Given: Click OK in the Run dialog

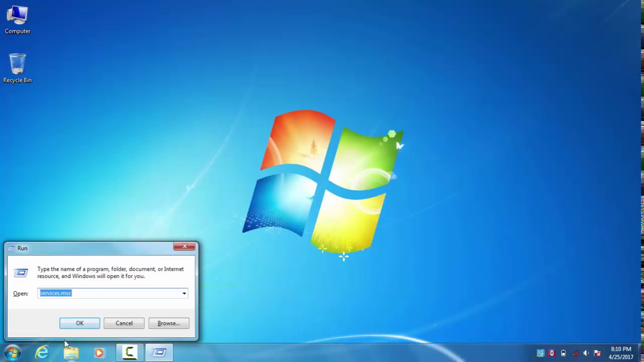Looking at the screenshot, I should [x=79, y=323].
